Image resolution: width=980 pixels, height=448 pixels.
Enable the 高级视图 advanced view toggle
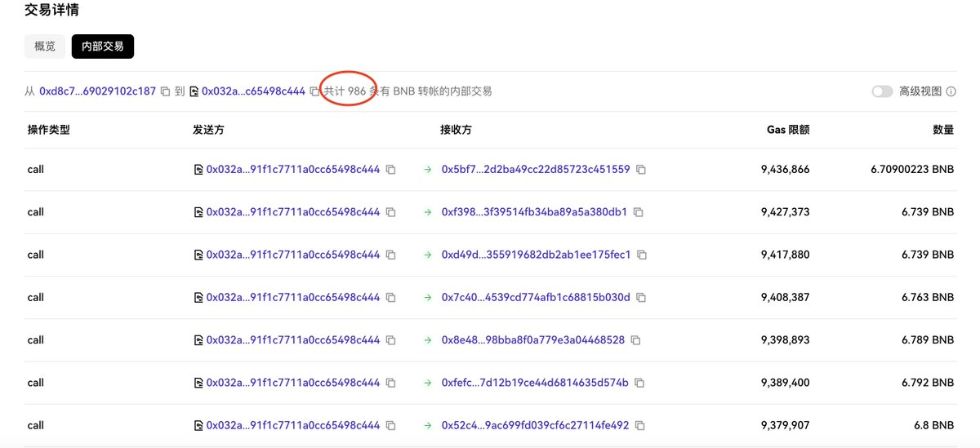[882, 91]
